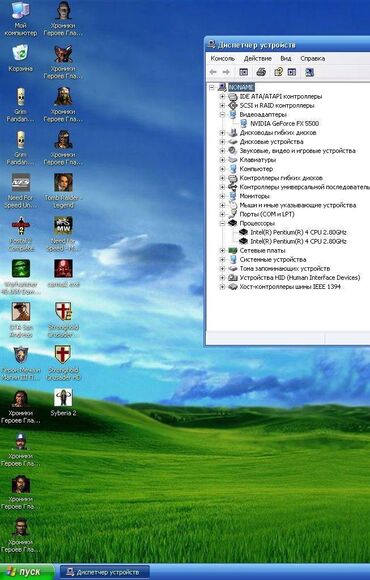The image size is (370, 580).
Task: Click the Properties help toolbar icon
Action: click(x=279, y=72)
